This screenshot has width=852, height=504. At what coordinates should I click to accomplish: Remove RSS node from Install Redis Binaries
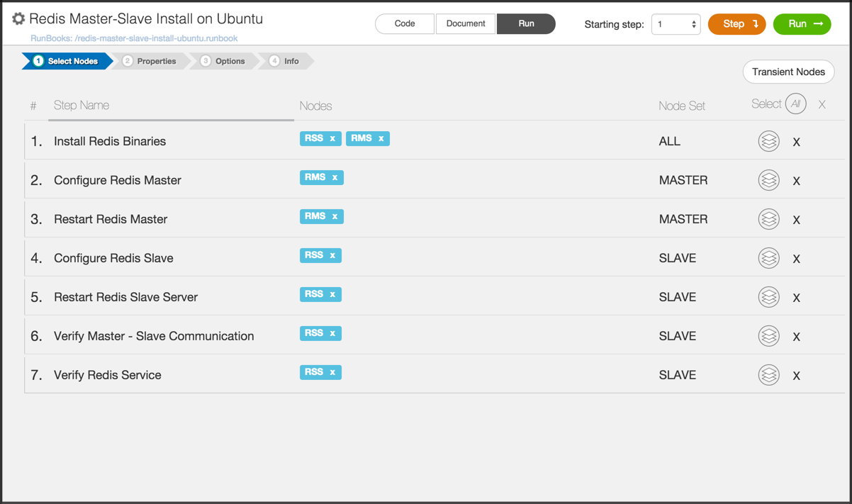coord(332,139)
